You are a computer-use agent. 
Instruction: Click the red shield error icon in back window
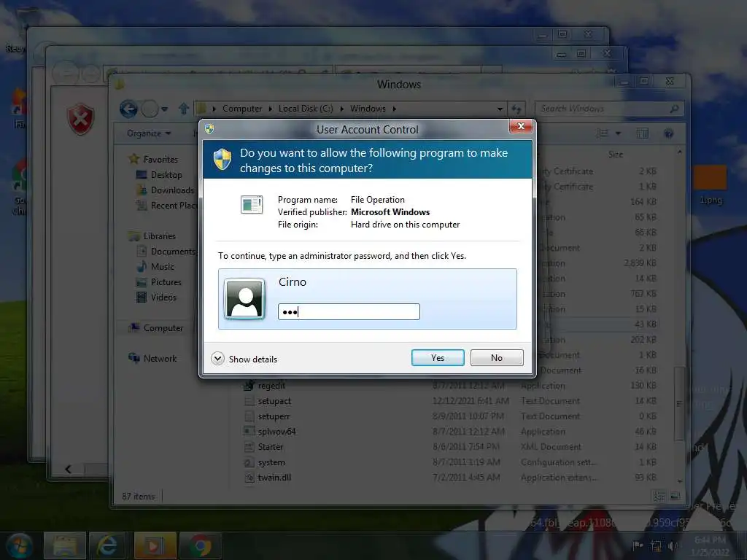click(x=80, y=119)
